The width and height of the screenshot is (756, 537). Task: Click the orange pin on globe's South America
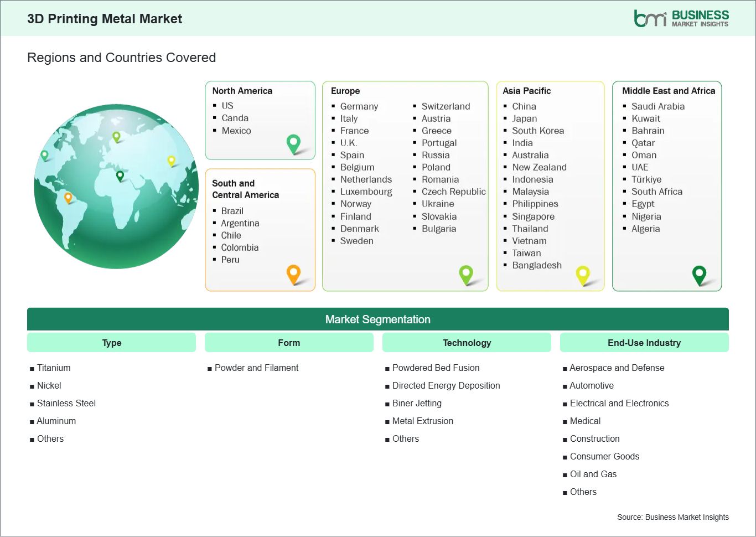[68, 197]
